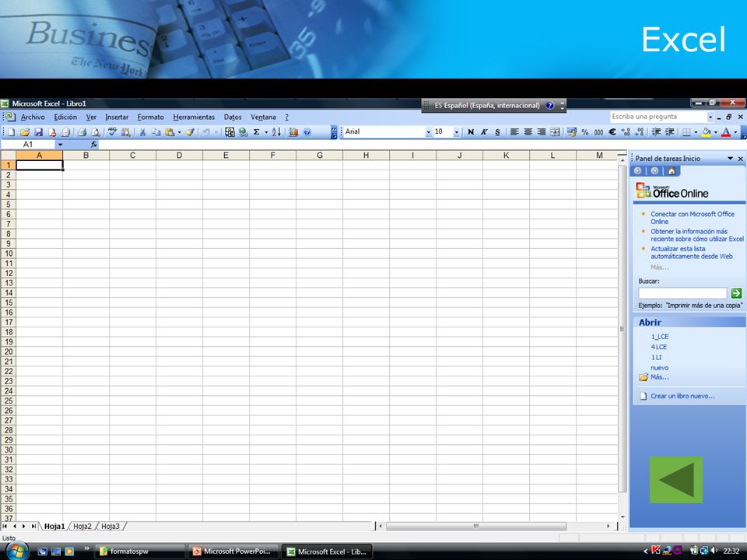Click in the Buscar search field
The width and height of the screenshot is (747, 560).
point(682,293)
